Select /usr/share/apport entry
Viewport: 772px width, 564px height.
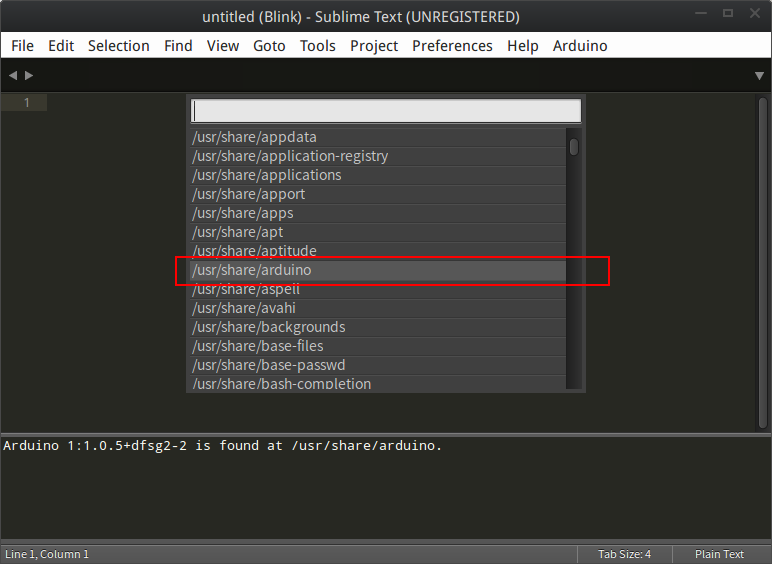click(378, 194)
